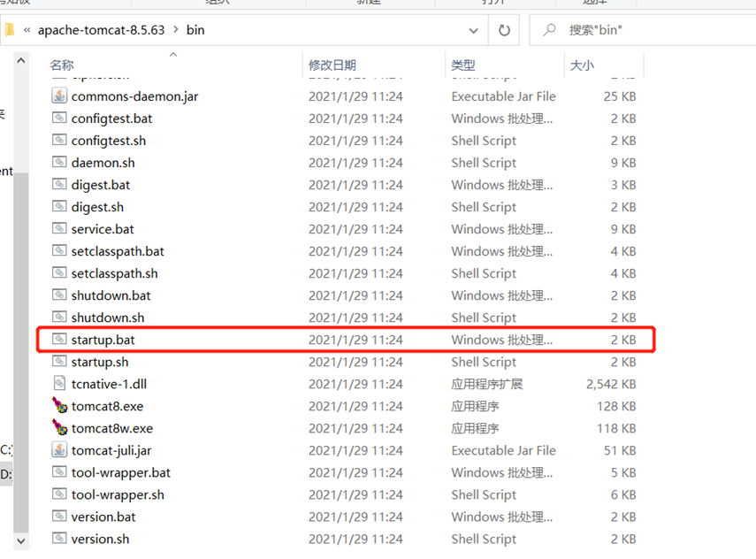Select the shutdown.sh file name
This screenshot has height=559, width=756.
tap(108, 318)
